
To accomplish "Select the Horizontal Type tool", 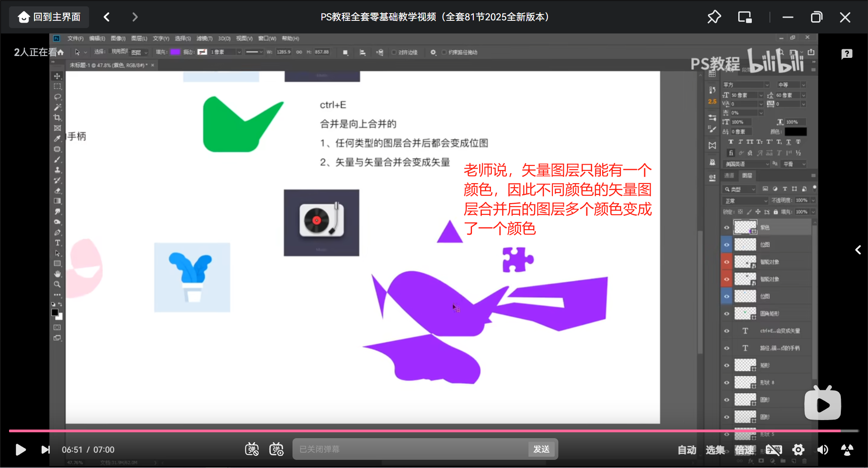I will (x=57, y=243).
